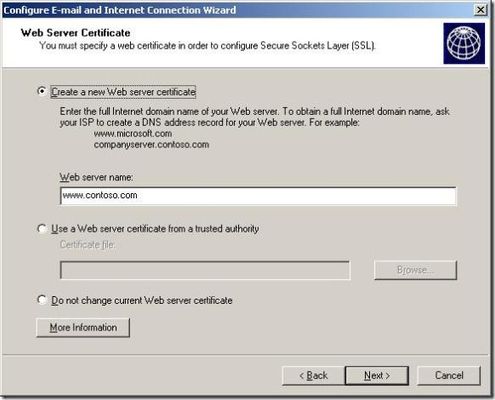Close the wizard window with X
Viewport: 495px width, 400px height.
pyautogui.click(x=480, y=10)
